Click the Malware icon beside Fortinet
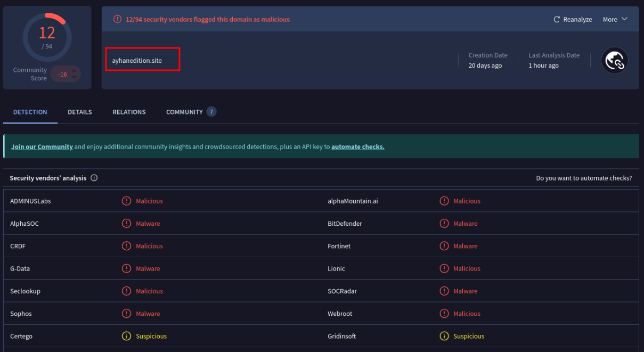 (444, 245)
